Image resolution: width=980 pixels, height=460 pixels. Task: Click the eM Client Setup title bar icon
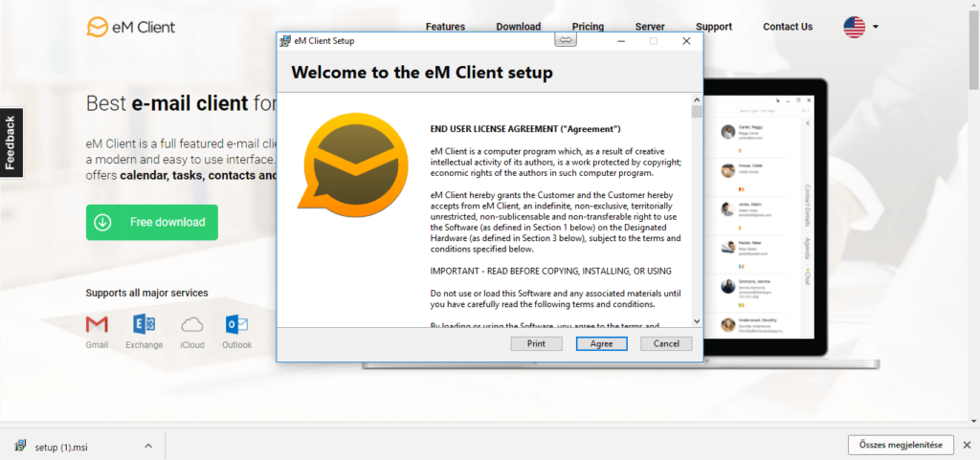click(285, 41)
